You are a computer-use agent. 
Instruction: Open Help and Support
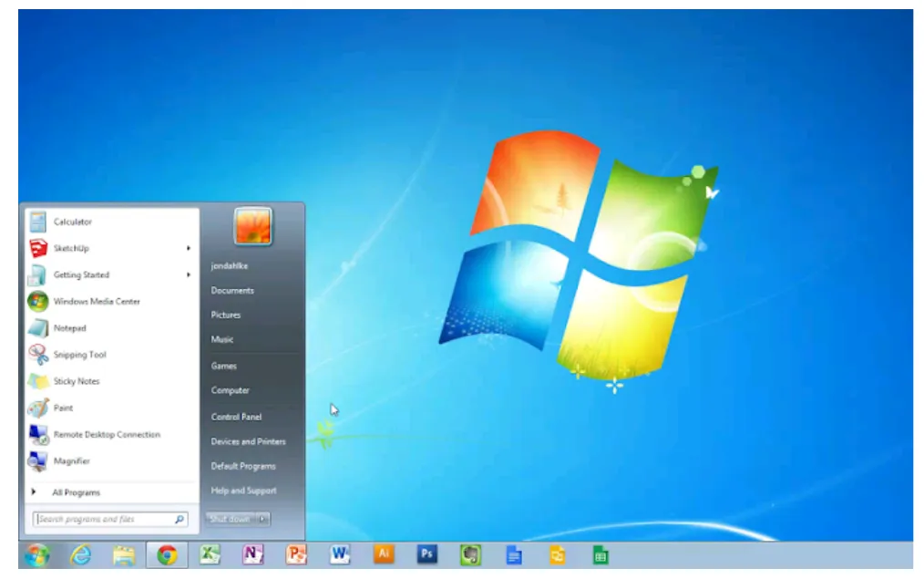(243, 491)
